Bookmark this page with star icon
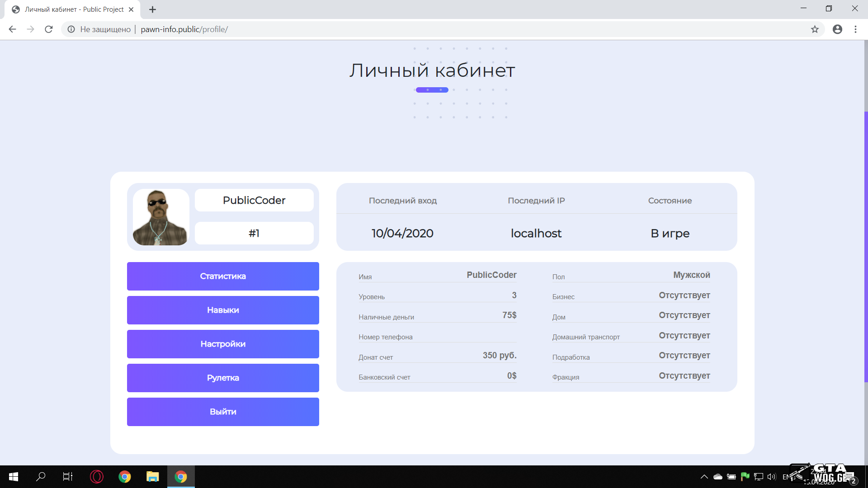The width and height of the screenshot is (868, 488). [x=815, y=29]
